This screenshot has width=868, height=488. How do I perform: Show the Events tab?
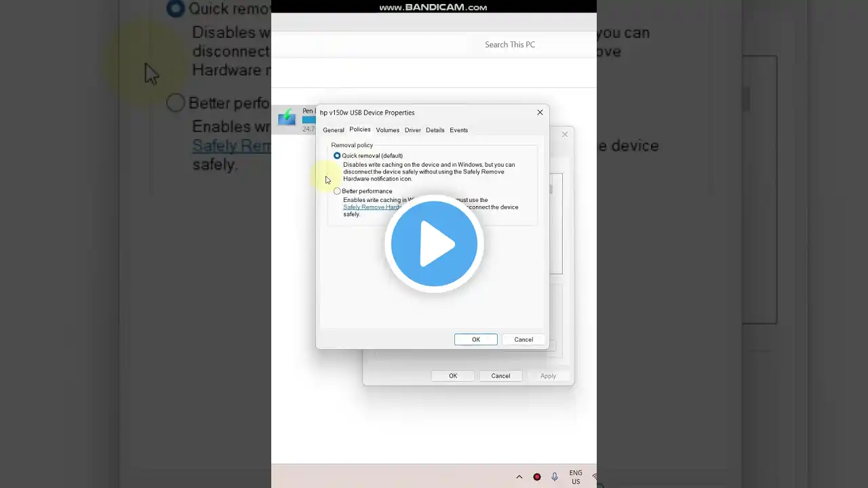[x=458, y=130]
